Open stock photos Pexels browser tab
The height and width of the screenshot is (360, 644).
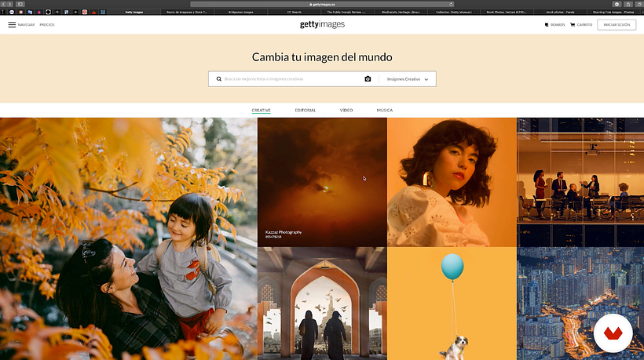coord(560,13)
